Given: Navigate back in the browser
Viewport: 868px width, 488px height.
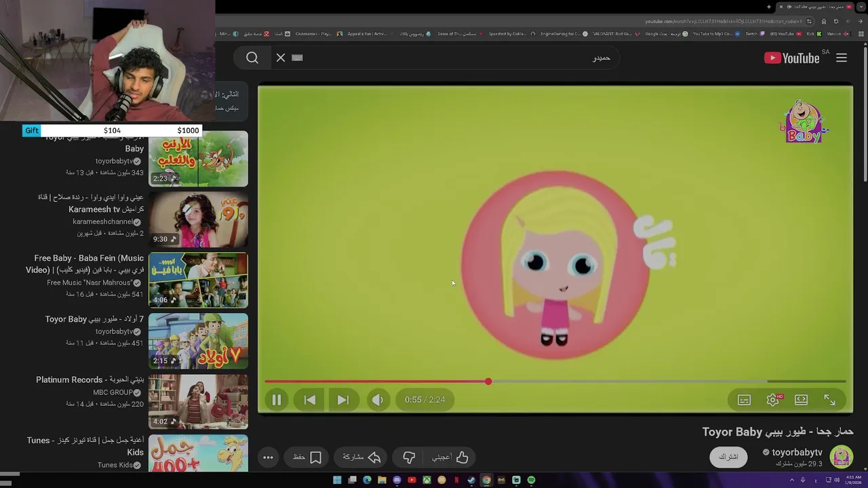Looking at the screenshot, I should pyautogui.click(x=861, y=21).
